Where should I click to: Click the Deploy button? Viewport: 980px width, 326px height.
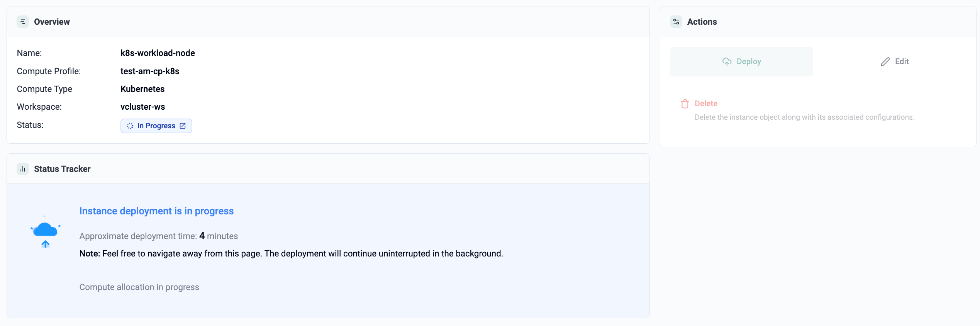coord(741,61)
